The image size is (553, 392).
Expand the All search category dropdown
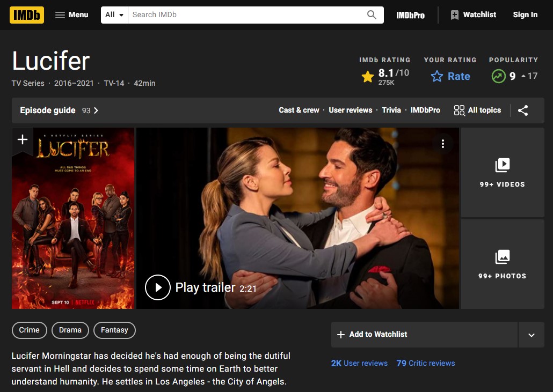coord(114,15)
